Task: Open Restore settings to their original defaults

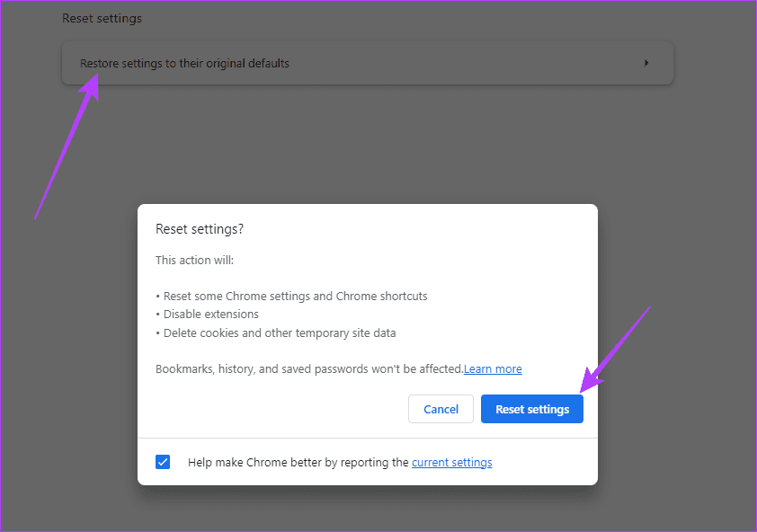Action: [x=184, y=64]
